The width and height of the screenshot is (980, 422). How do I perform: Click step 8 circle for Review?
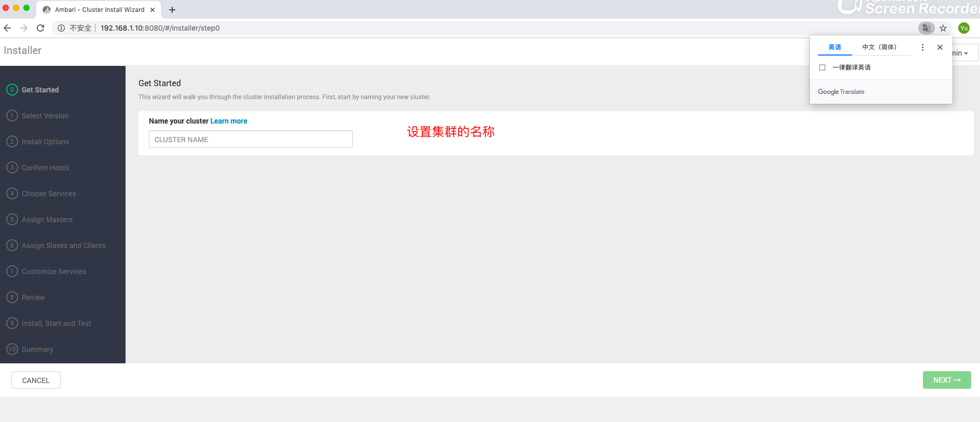pos(12,297)
